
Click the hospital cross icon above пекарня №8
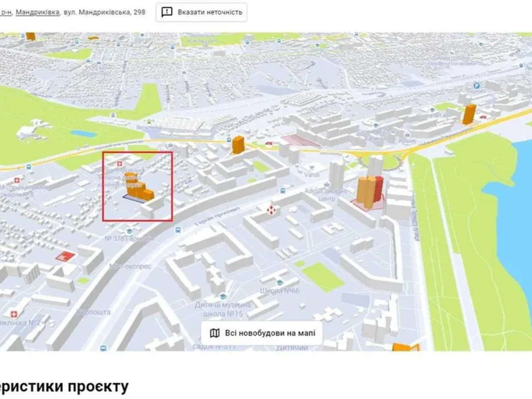(17, 181)
